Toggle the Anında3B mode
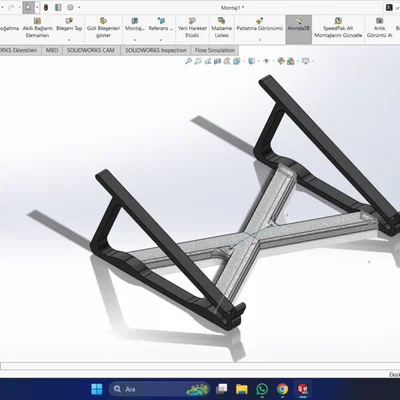 (299, 28)
